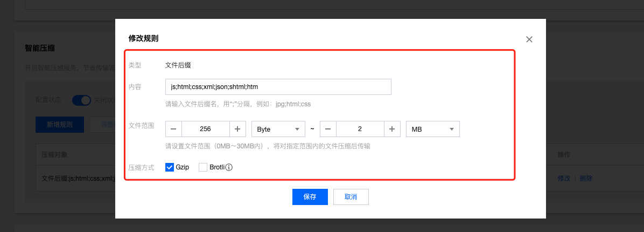Increase the maximum file size value

(x=392, y=129)
